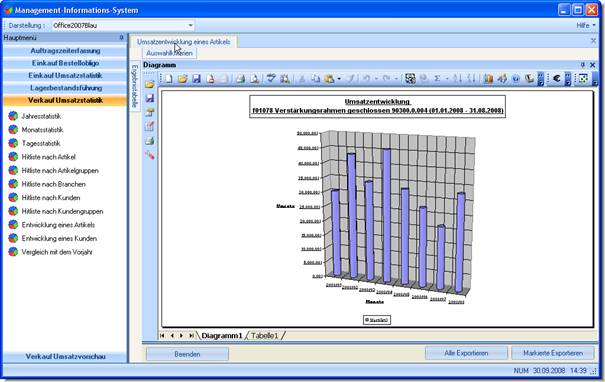Screen dimensions: 605x382
Task: Click the new document icon in Diagramm toolbar
Action: [x=169, y=79]
